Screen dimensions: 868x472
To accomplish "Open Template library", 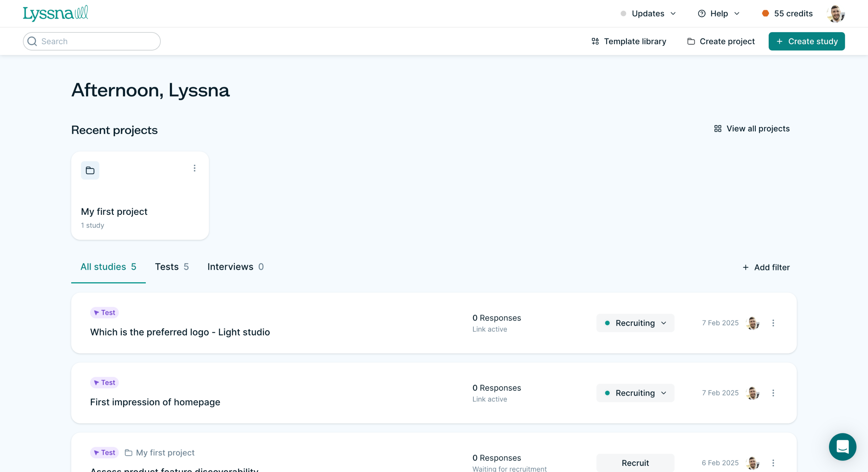I will [x=629, y=41].
